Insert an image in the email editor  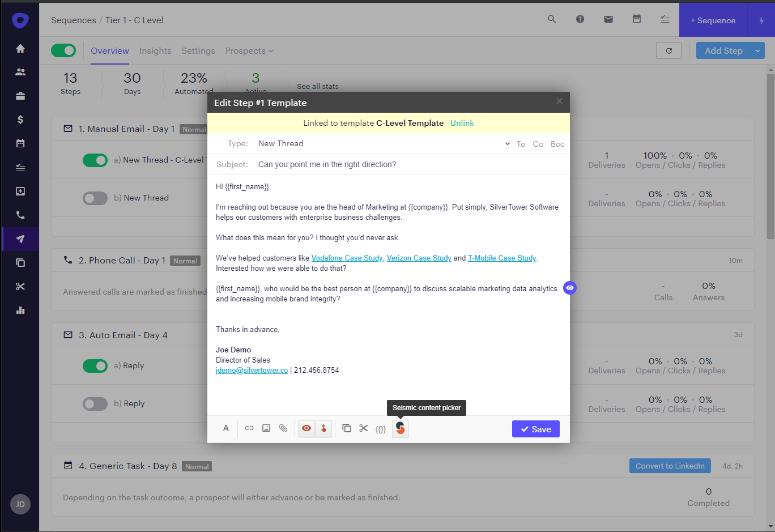coord(266,428)
